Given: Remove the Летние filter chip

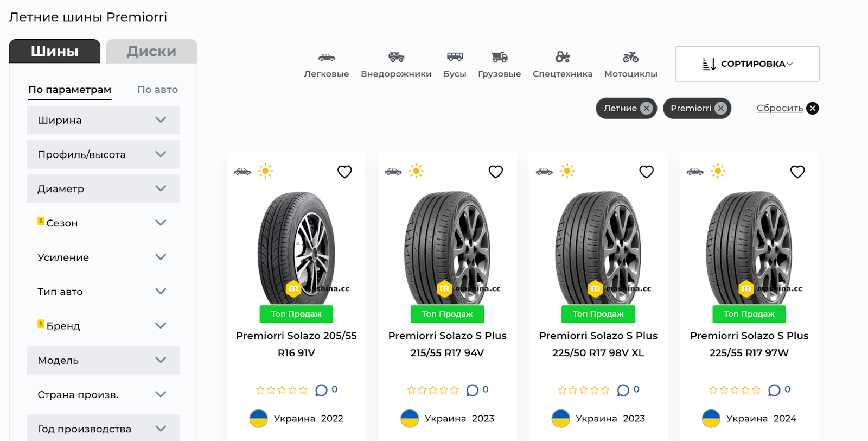Looking at the screenshot, I should tap(646, 108).
